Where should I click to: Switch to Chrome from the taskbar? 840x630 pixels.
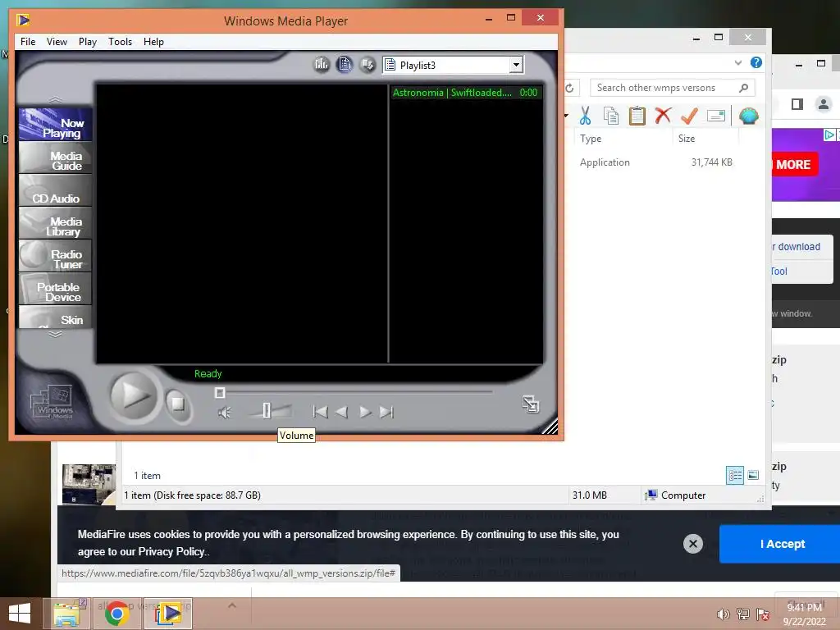coord(116,614)
